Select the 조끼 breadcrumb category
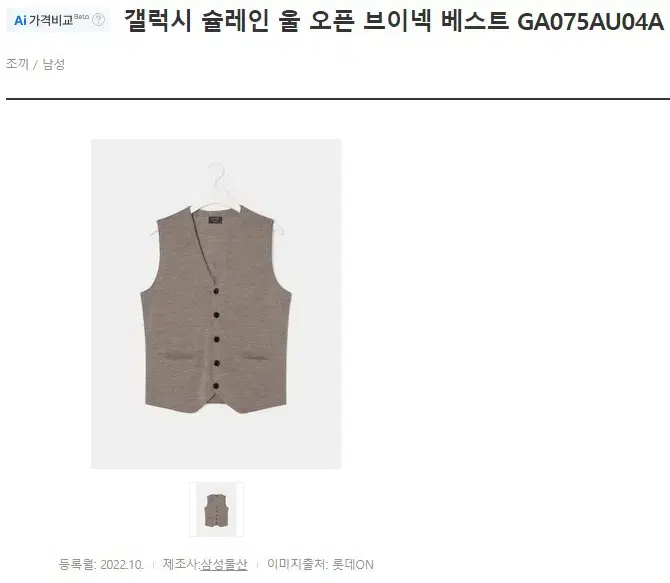670x583 pixels. [x=17, y=64]
